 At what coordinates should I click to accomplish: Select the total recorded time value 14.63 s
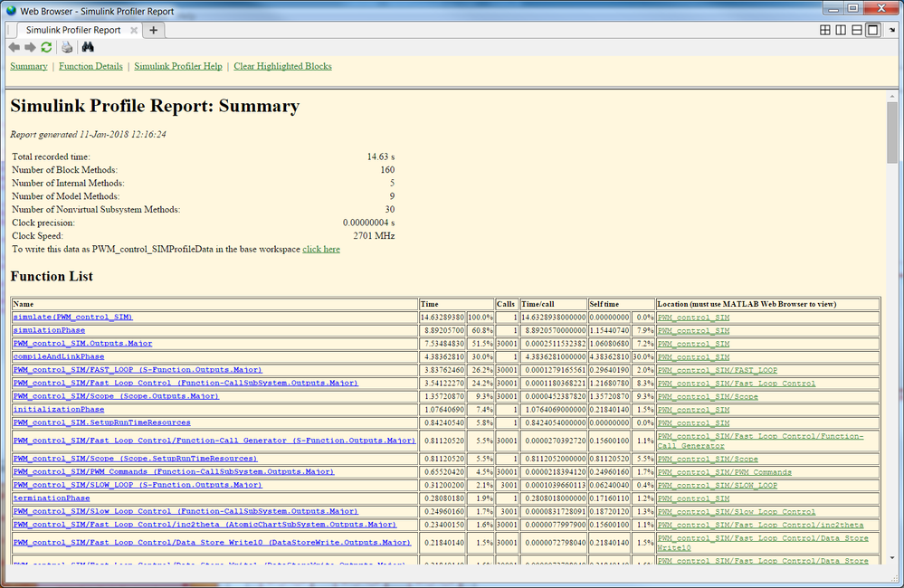pos(381,156)
